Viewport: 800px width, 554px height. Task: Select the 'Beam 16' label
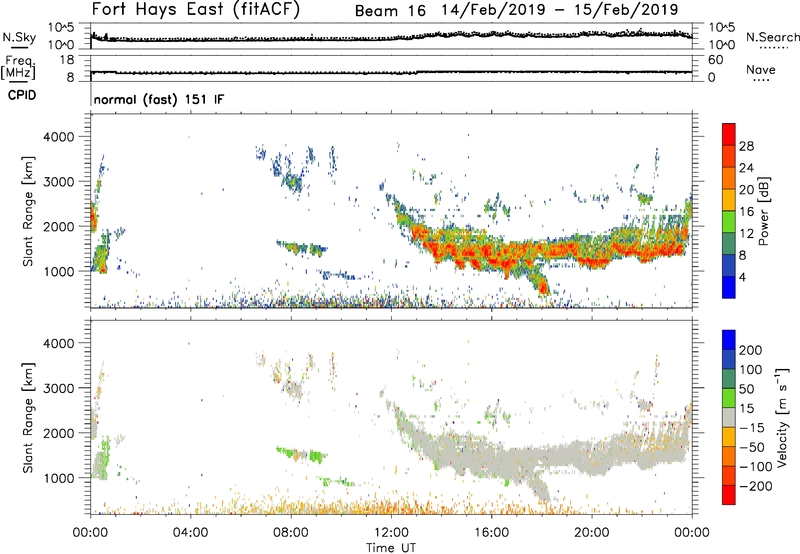click(x=390, y=11)
